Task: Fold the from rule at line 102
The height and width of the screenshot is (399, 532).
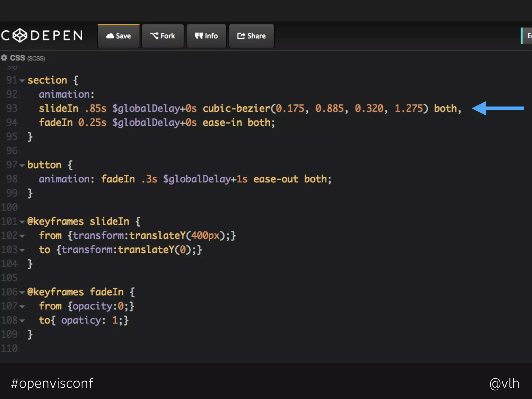Action: (x=22, y=236)
